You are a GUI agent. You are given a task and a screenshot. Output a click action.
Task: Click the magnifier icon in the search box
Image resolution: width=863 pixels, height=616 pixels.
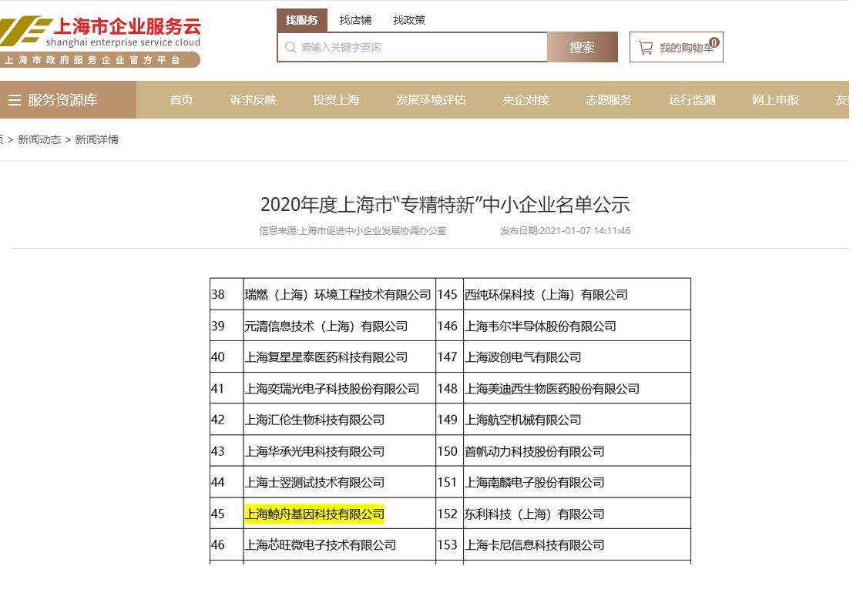(290, 47)
